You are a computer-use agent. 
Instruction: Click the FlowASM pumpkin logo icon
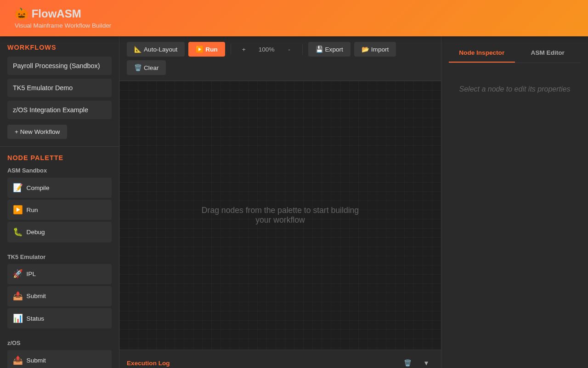21,14
